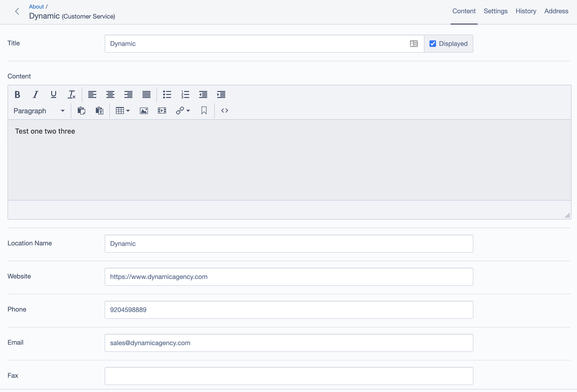
Task: Click the Phone input field
Action: tap(288, 309)
